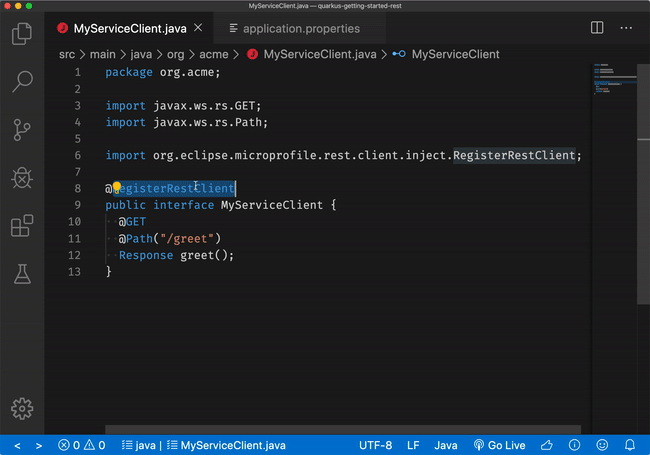Open the Run and Debug view

click(22, 177)
